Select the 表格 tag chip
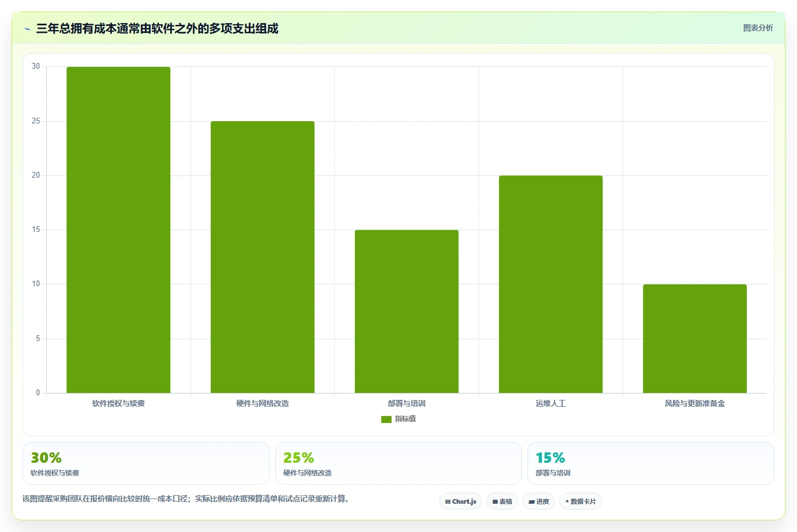797x532 pixels. (x=502, y=501)
